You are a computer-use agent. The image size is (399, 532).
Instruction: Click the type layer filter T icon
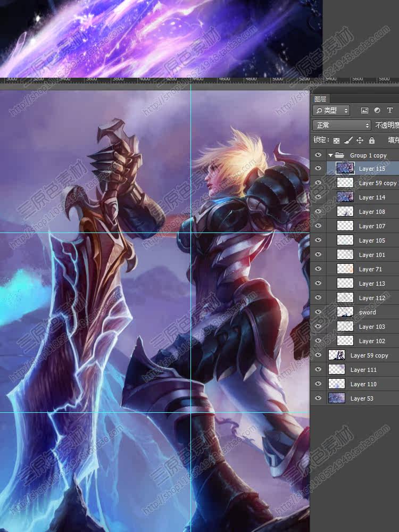click(x=390, y=110)
